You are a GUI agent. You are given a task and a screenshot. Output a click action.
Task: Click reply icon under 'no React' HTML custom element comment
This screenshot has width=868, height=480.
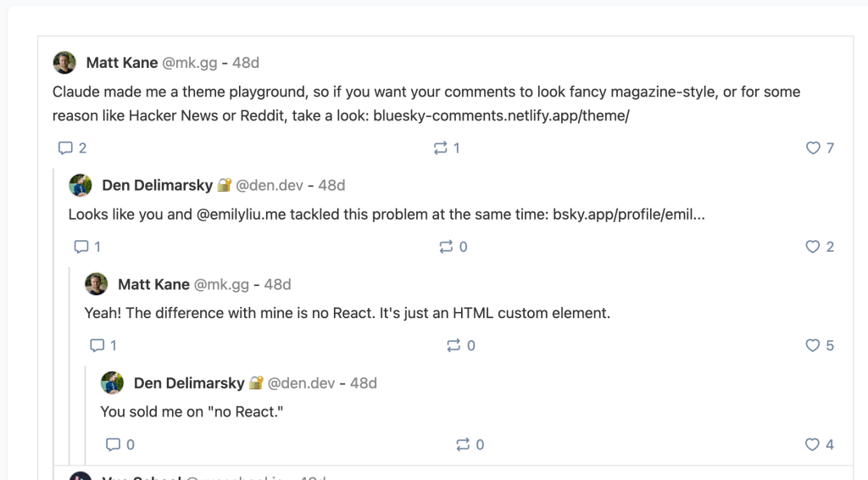(97, 346)
